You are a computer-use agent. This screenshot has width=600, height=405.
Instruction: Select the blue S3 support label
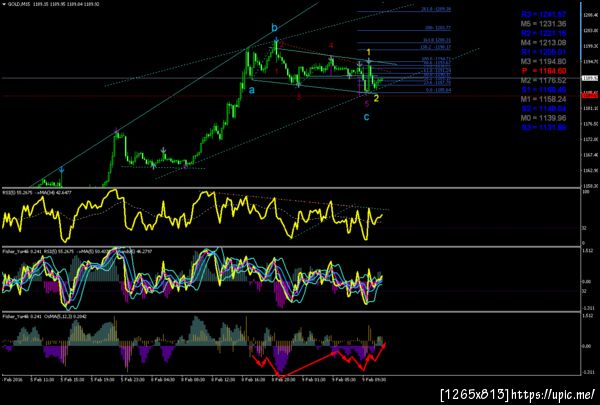543,127
